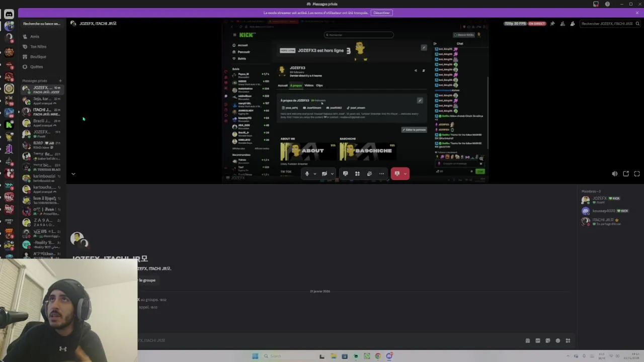Dismiss the purple streamer mode banner
Image resolution: width=644 pixels, height=362 pixels.
pyautogui.click(x=637, y=13)
